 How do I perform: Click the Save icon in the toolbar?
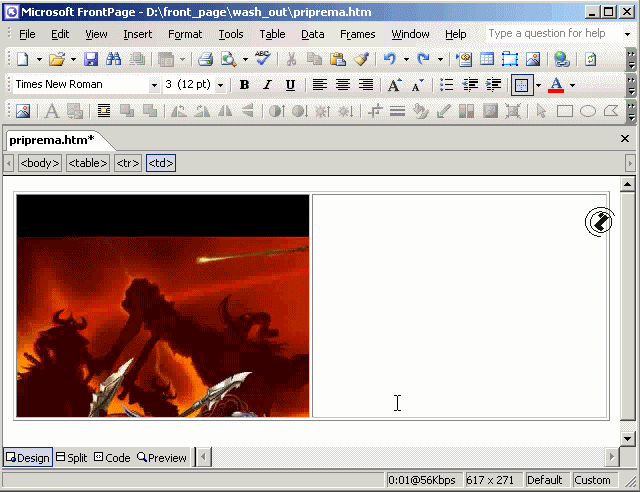point(91,60)
